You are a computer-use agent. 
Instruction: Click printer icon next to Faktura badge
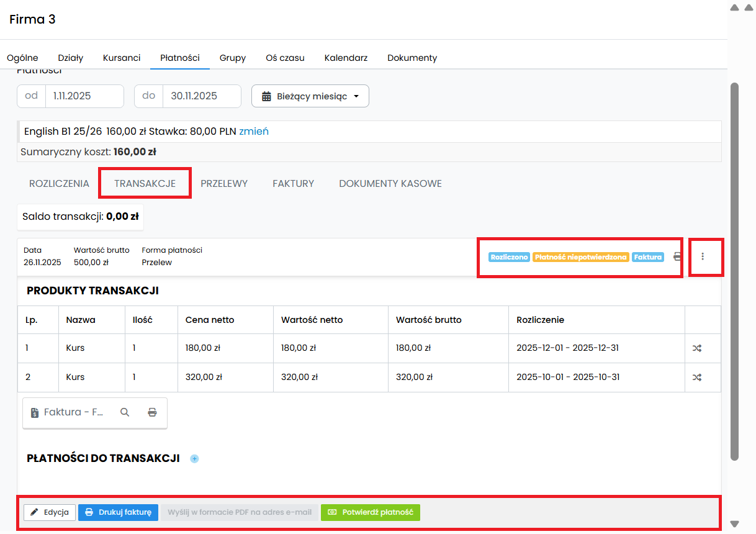tap(677, 256)
